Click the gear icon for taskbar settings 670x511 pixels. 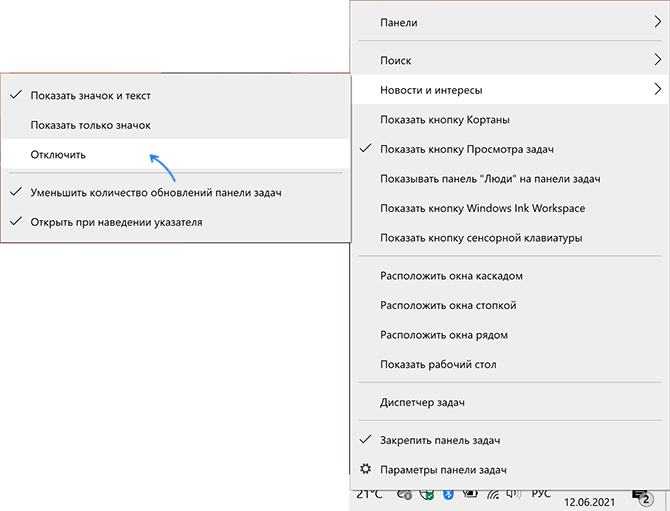coord(365,469)
